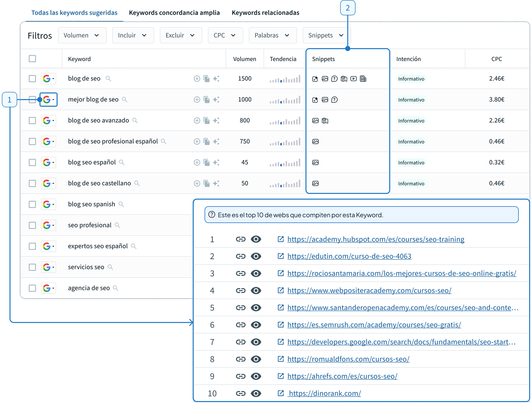
Task: Click the trend chart for 'blog de seo'
Action: click(285, 79)
